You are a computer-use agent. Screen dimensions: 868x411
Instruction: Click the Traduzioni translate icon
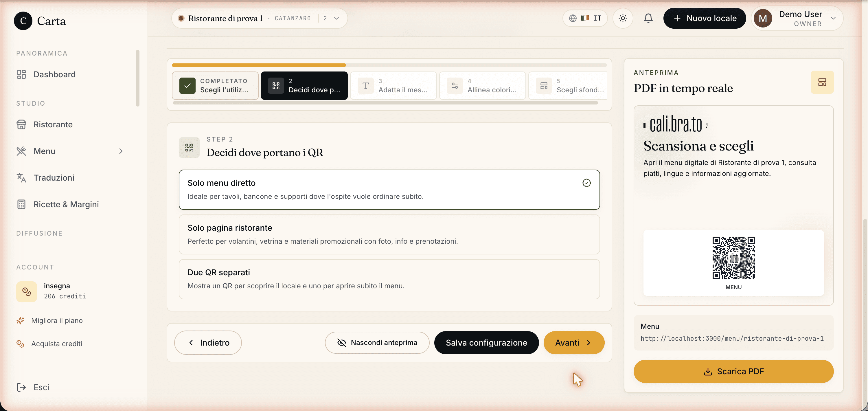tap(21, 178)
